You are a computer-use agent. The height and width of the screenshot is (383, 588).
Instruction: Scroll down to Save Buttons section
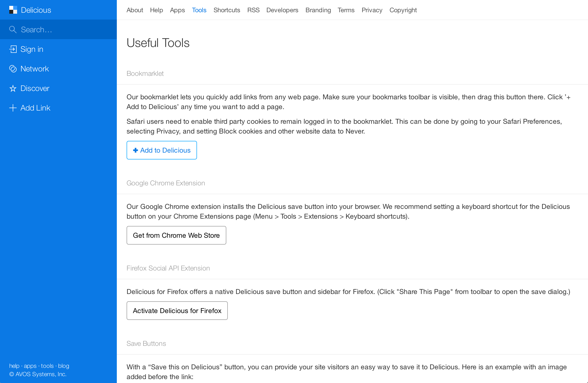(x=147, y=344)
